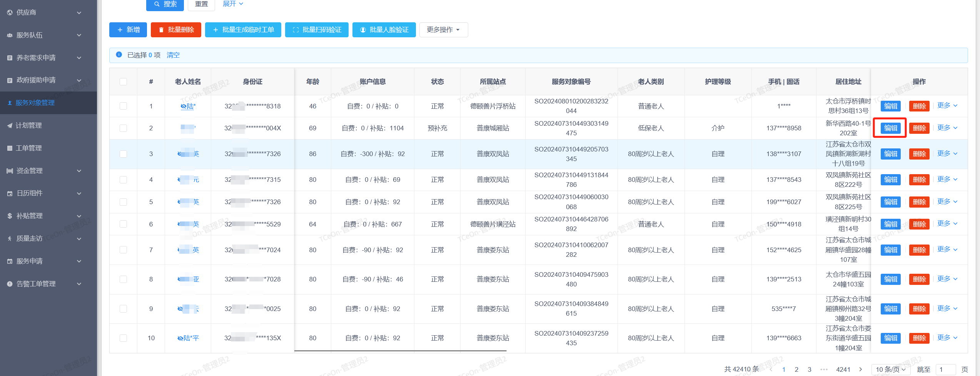Open 告警工单管理 menu item

48,284
